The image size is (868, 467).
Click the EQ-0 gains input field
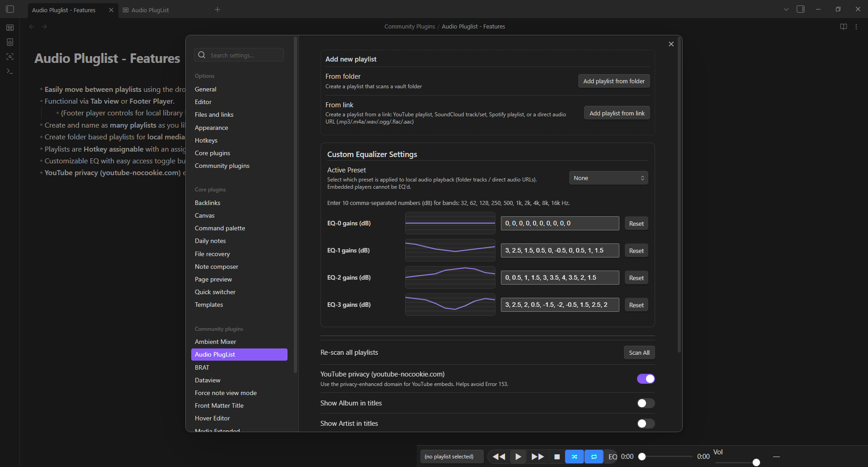tap(560, 223)
